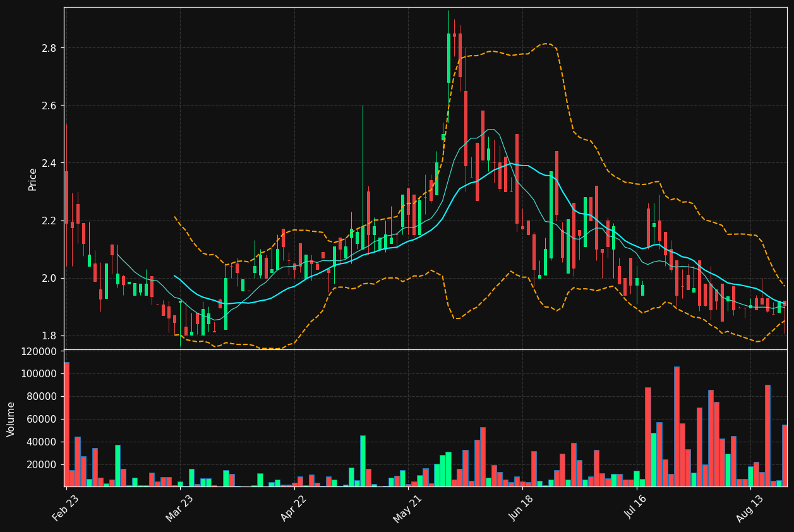Click the tall red volume bar near 105000 in late July
This screenshot has height=532, width=794.
coord(677,426)
